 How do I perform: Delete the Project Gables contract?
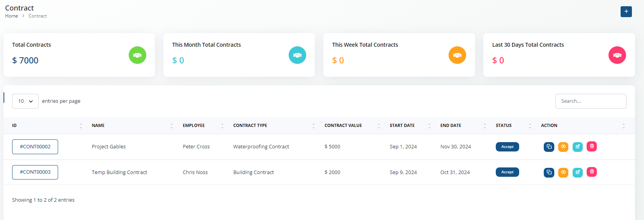point(592,146)
